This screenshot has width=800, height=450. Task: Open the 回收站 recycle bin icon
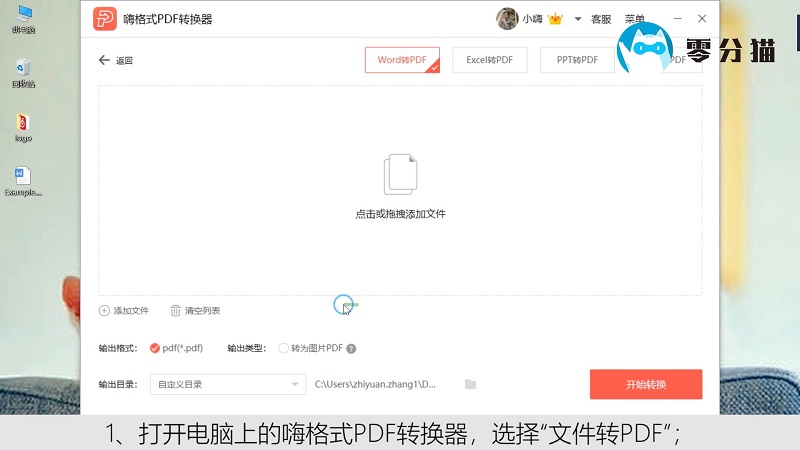coord(23,73)
